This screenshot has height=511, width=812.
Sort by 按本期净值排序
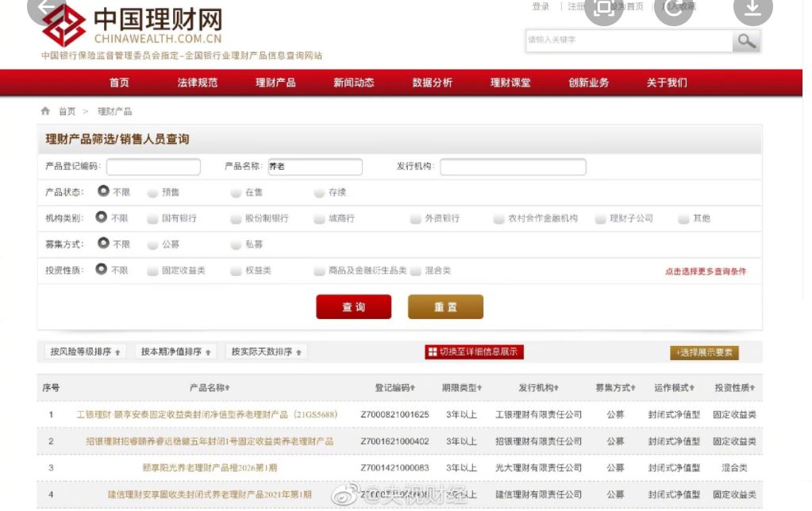pos(175,352)
